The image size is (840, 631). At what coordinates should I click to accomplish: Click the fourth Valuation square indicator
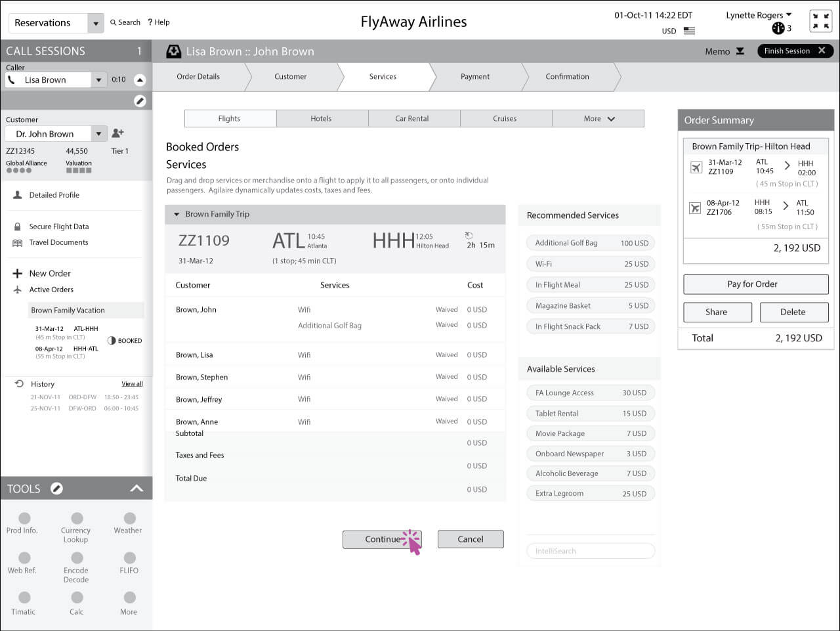89,170
